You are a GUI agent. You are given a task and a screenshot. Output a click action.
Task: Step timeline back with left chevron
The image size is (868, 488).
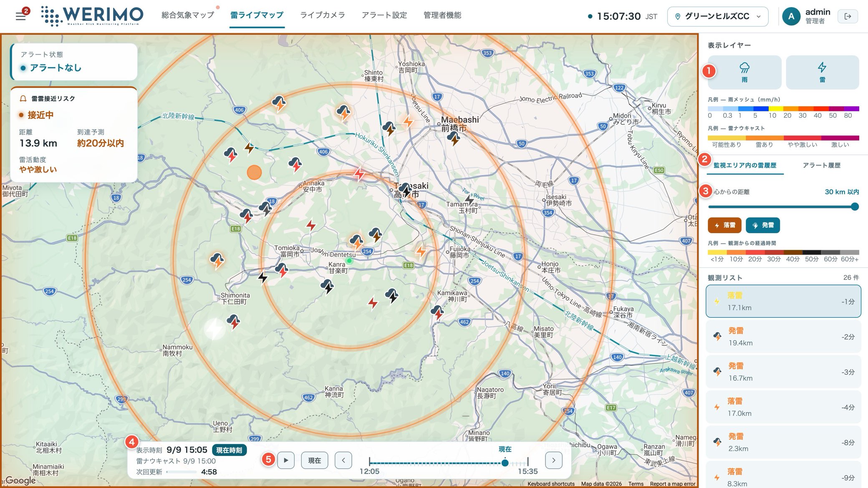tap(343, 460)
